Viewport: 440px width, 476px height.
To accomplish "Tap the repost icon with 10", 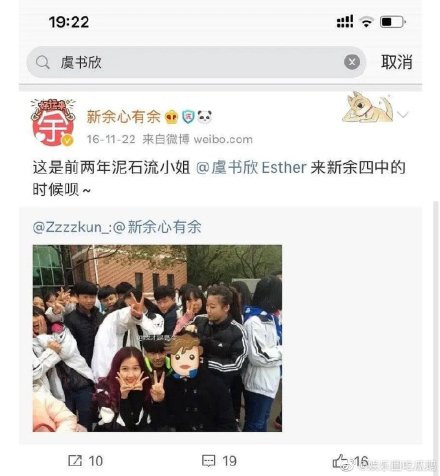I will pyautogui.click(x=85, y=461).
